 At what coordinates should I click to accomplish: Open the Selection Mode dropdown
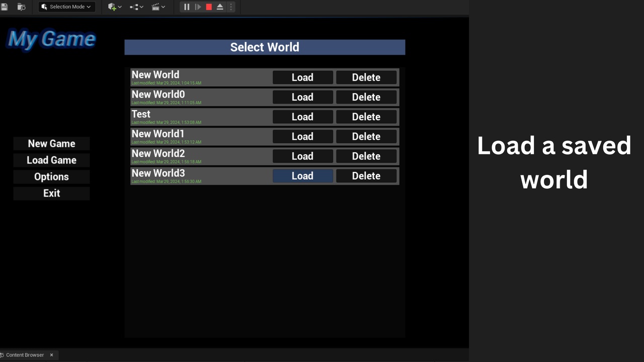(x=67, y=7)
